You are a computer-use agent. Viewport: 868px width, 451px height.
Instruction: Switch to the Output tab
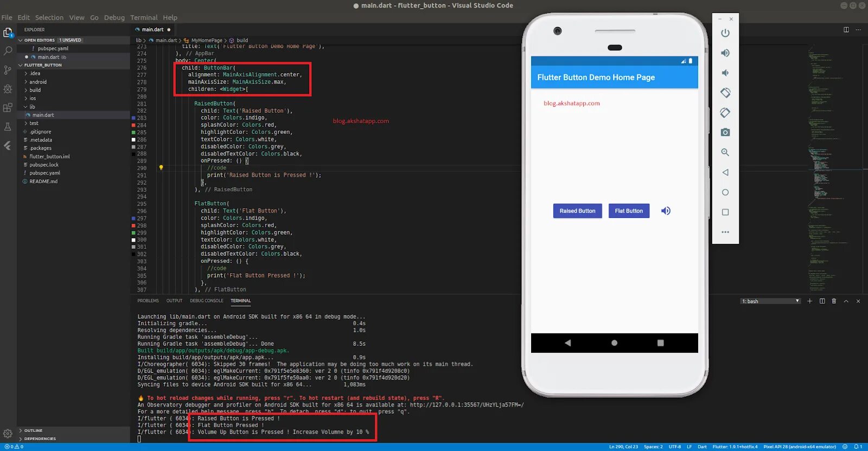tap(174, 300)
